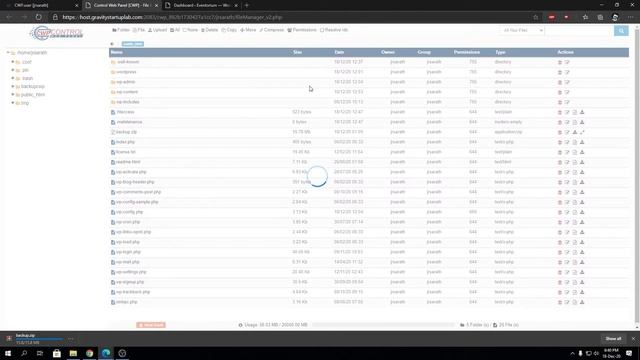Open Permissions from the toolbar
640x360 pixels.
(302, 30)
